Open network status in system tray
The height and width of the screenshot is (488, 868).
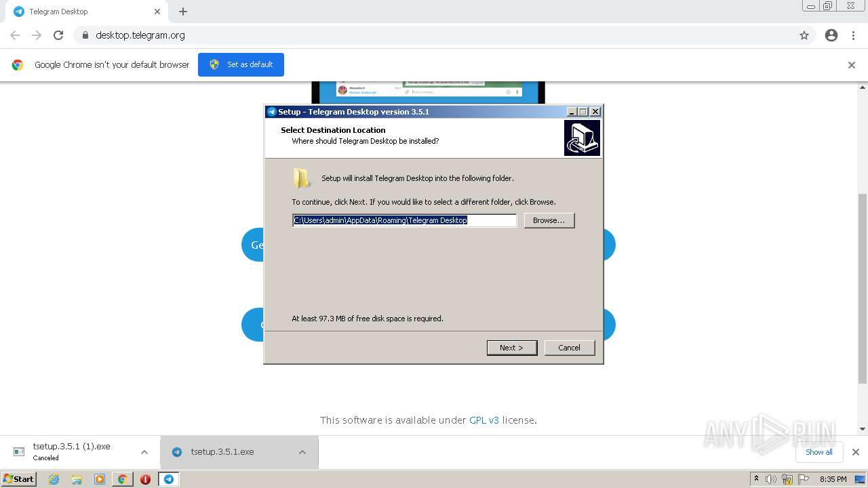pyautogui.click(x=787, y=479)
